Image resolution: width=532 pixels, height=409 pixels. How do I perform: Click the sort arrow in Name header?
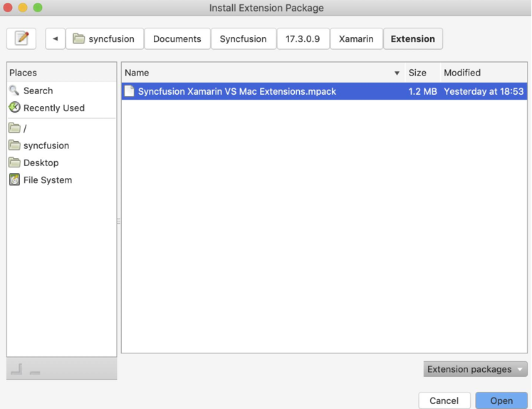(x=397, y=73)
